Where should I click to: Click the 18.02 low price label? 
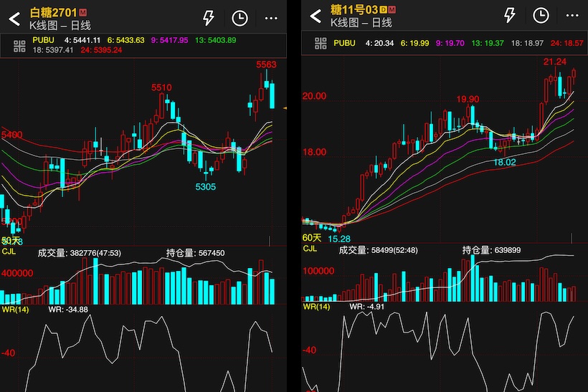click(x=505, y=162)
